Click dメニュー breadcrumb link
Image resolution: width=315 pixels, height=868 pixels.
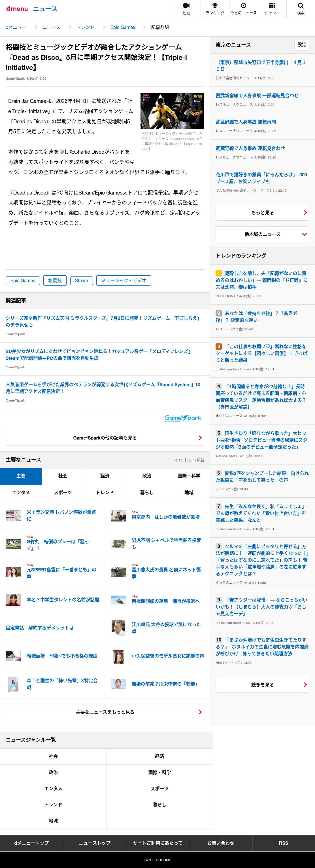tap(16, 27)
